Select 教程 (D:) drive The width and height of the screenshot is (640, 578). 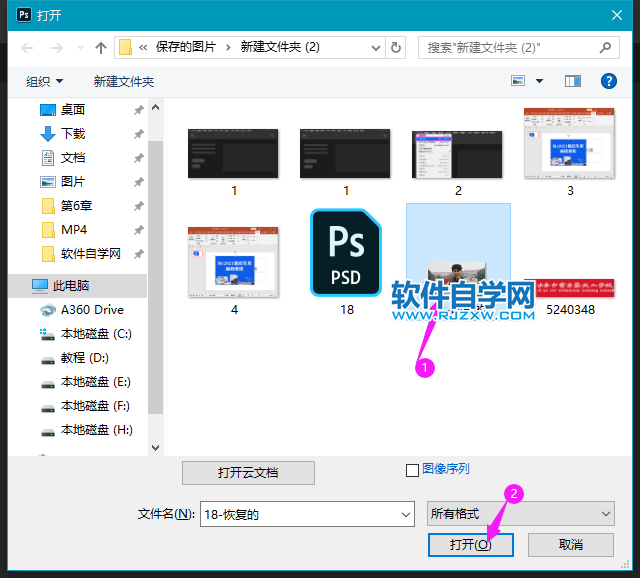[84, 358]
